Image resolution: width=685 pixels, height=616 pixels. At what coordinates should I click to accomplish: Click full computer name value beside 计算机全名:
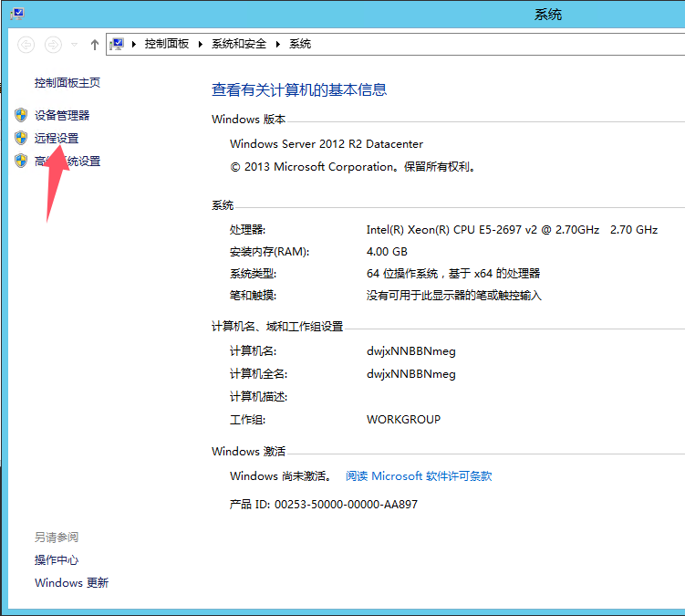click(x=411, y=374)
